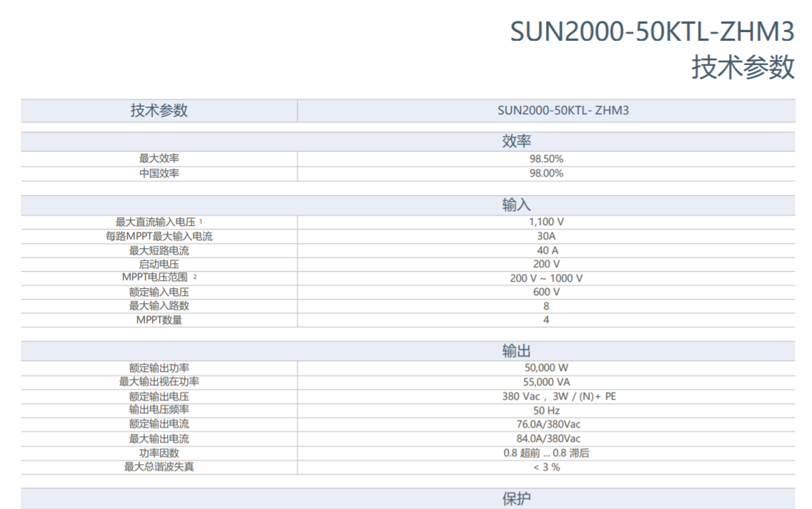Click the "保护" section heading
Viewport: 812px width, 509px height.
pos(516,499)
